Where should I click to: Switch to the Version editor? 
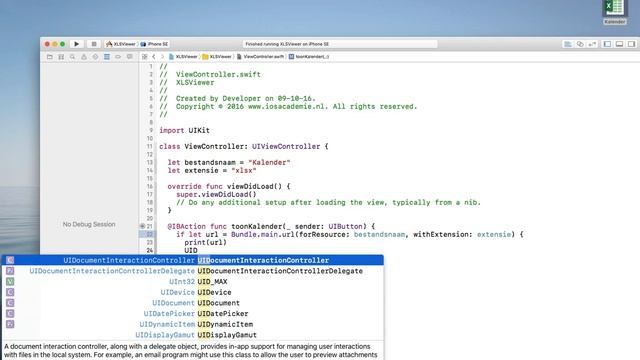pos(592,44)
